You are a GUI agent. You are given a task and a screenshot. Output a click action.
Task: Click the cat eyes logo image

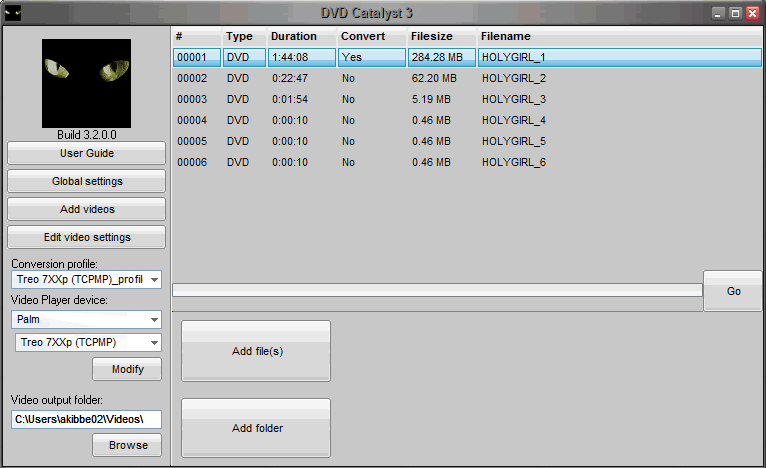pyautogui.click(x=86, y=83)
